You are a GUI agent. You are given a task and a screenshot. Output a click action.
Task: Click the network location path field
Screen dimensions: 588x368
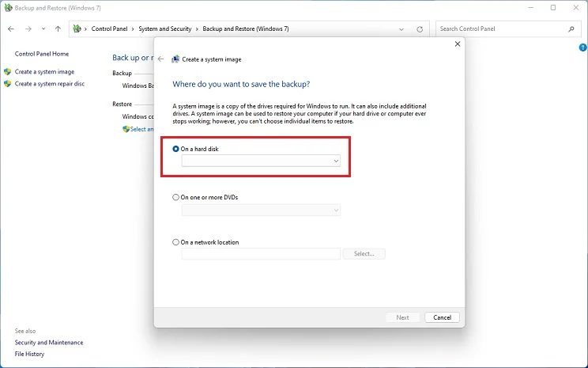tap(261, 254)
